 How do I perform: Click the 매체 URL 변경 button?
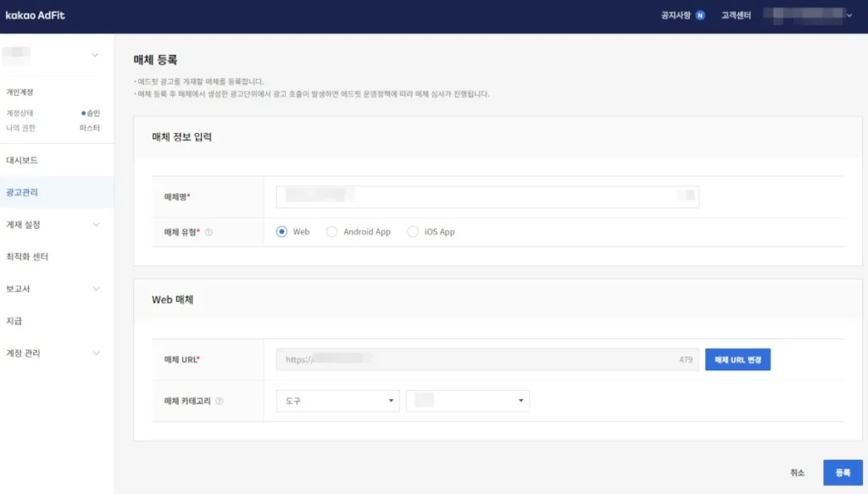(x=737, y=360)
